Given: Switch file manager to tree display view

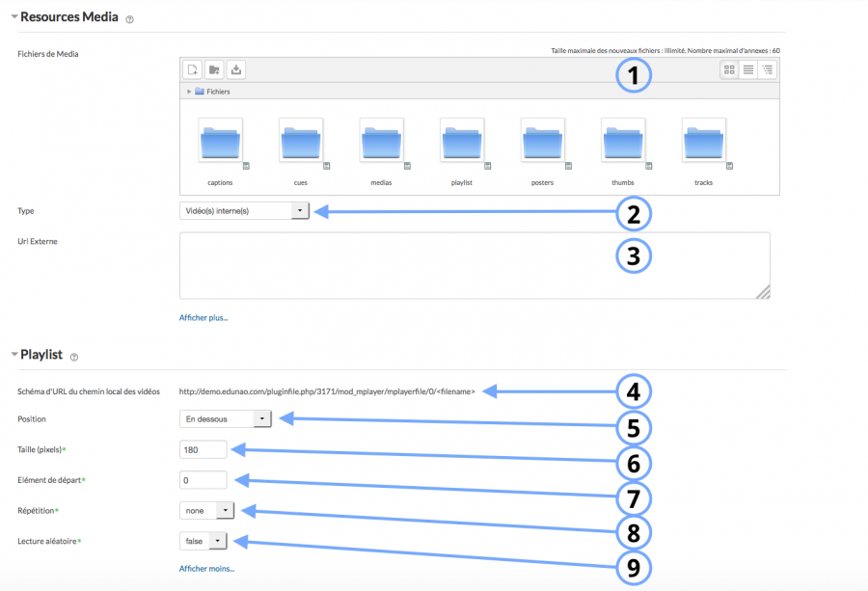Looking at the screenshot, I should (x=769, y=68).
